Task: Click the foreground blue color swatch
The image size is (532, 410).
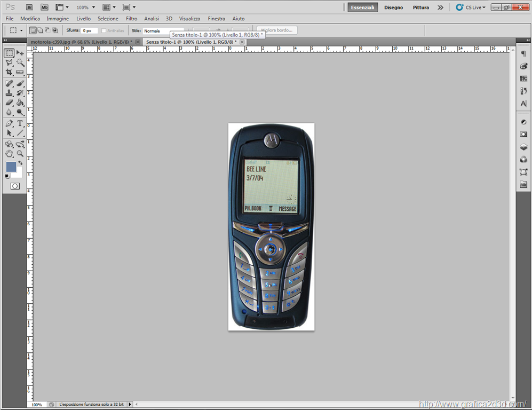Action: coord(11,167)
